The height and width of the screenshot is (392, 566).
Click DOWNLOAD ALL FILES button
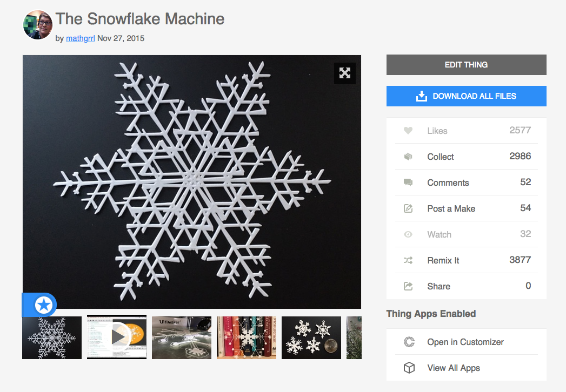pos(466,96)
